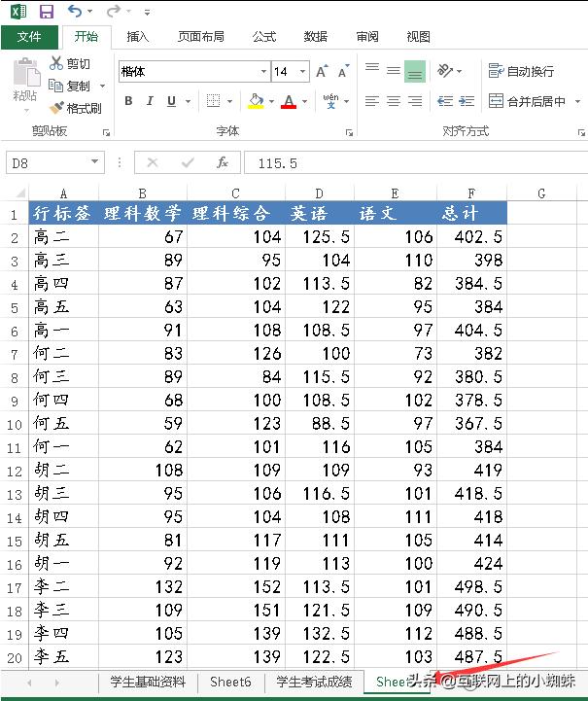588x701 pixels.
Task: Toggle italic formatting
Action: tap(150, 101)
